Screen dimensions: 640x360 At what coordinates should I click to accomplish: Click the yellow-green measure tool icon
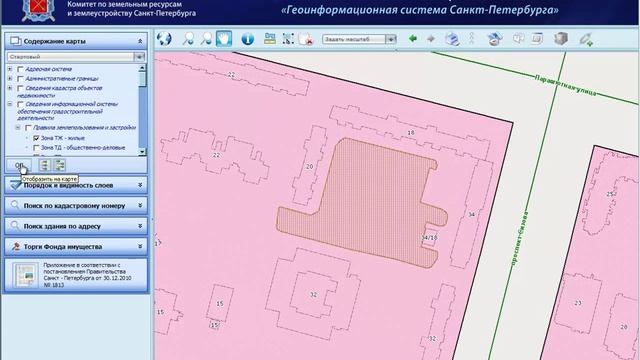(270, 39)
